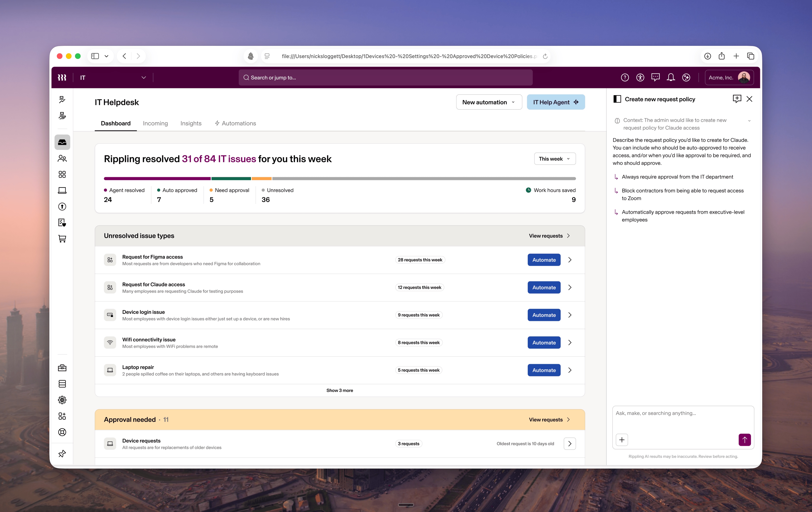
Task: Open the apps grid sidebar icon
Action: [62, 174]
